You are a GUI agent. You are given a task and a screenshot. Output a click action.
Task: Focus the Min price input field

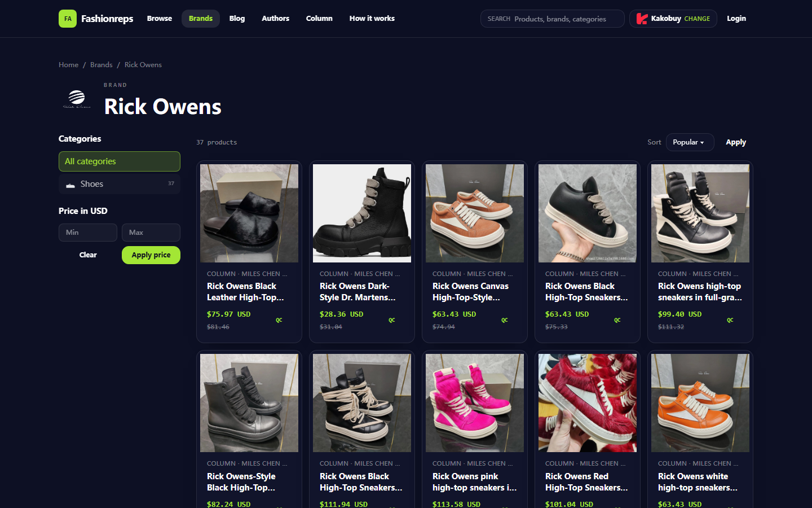pyautogui.click(x=88, y=233)
